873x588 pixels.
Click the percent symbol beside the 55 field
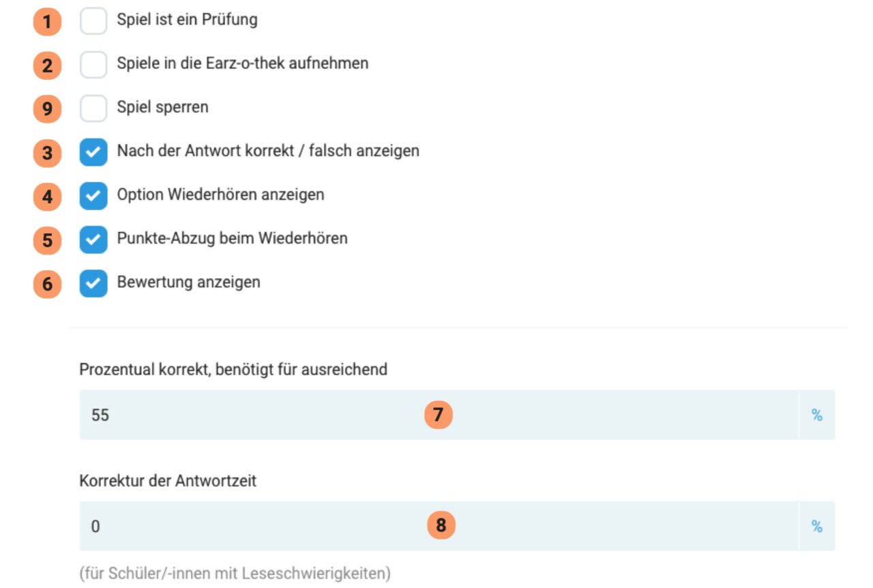pyautogui.click(x=817, y=415)
